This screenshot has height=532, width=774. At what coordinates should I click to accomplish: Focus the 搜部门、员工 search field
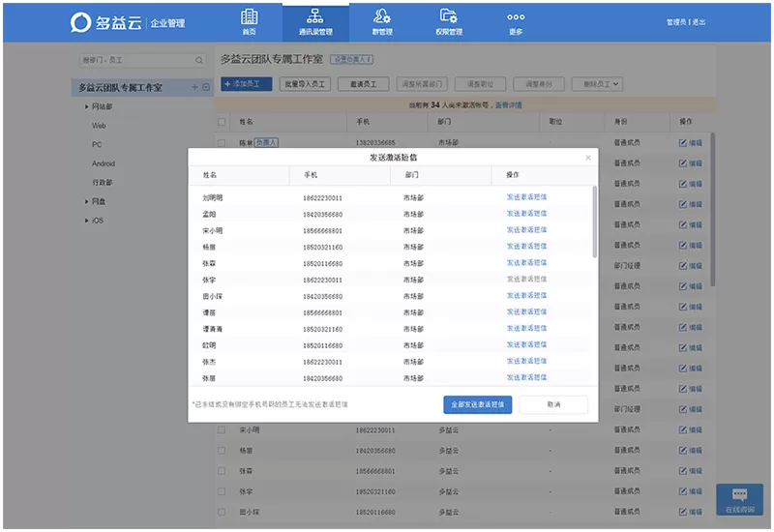point(142,60)
